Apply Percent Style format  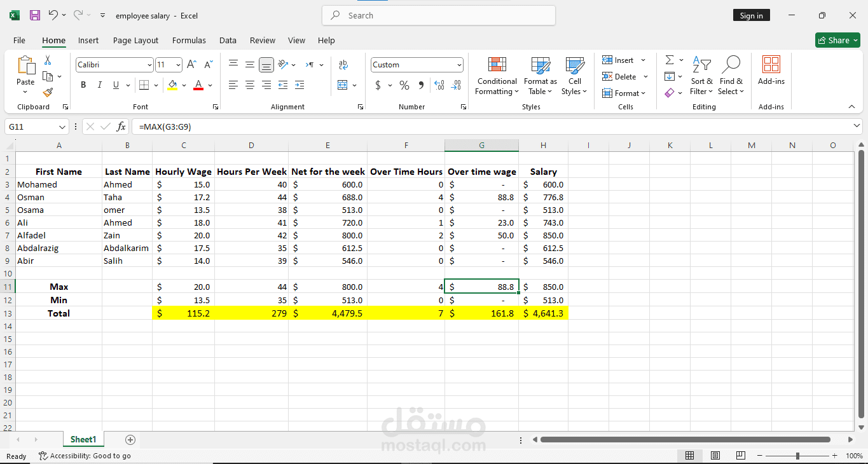tap(404, 85)
